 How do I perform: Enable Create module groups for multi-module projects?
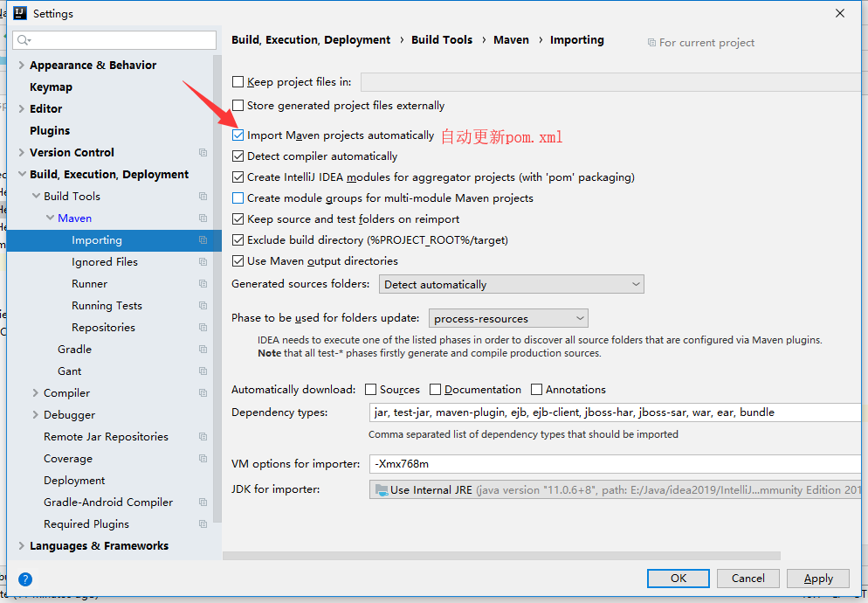(x=238, y=198)
